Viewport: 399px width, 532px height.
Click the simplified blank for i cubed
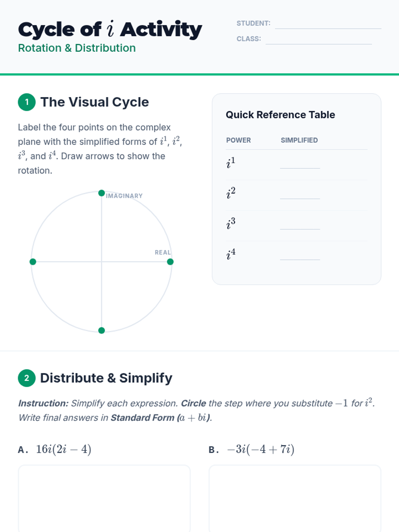tap(300, 225)
